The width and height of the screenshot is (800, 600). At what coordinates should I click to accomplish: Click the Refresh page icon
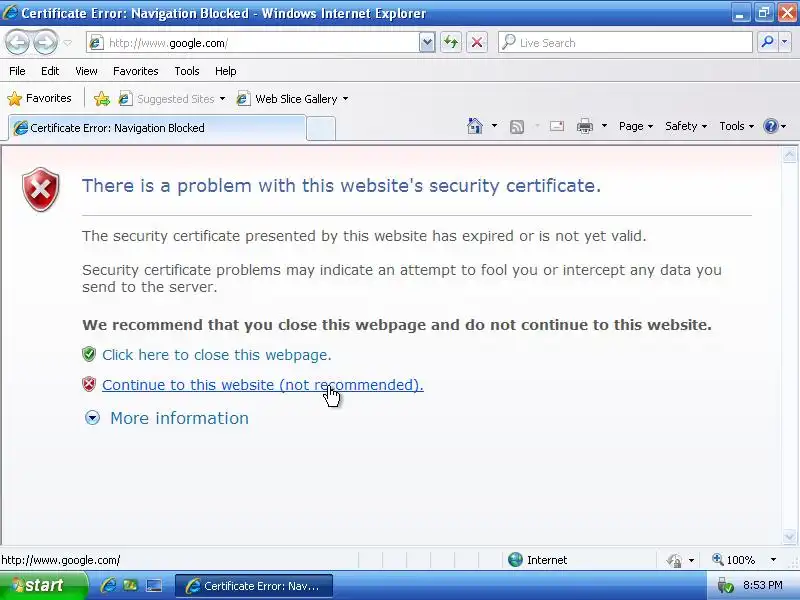[451, 43]
